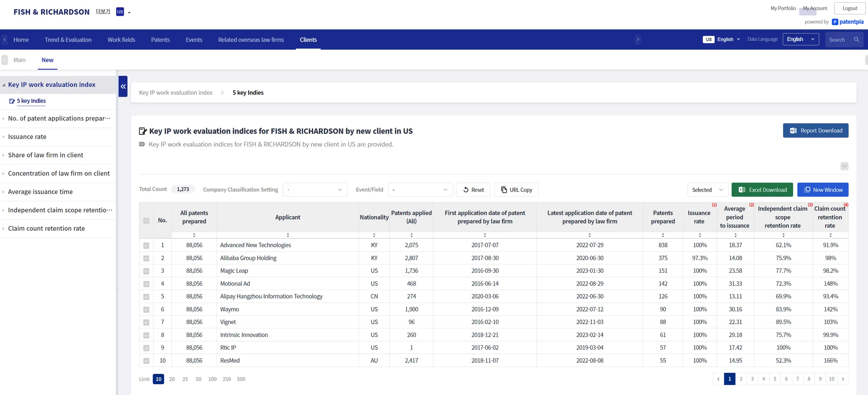This screenshot has width=868, height=395.
Task: Click the Excel Download button
Action: [x=762, y=190]
